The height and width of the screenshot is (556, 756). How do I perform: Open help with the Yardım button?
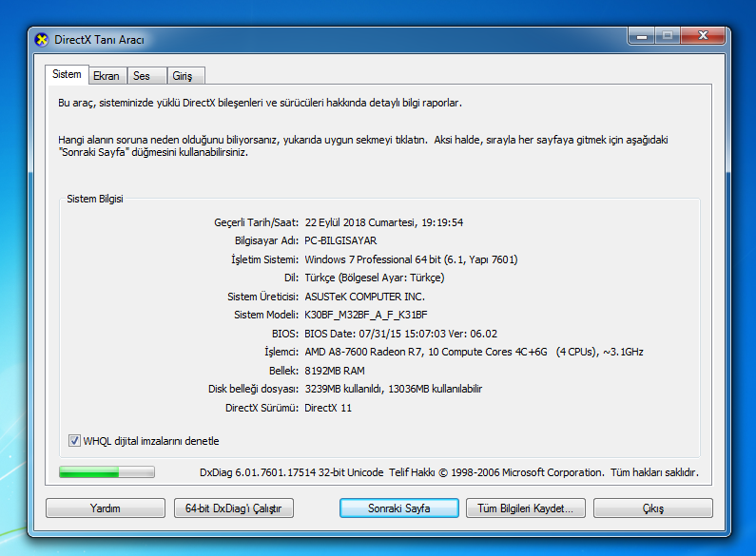[x=106, y=508]
